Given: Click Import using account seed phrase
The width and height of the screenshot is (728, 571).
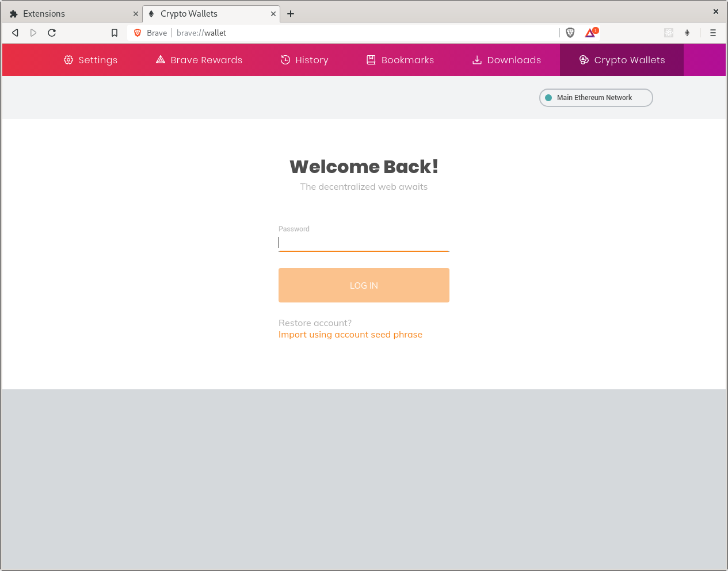Looking at the screenshot, I should [350, 335].
